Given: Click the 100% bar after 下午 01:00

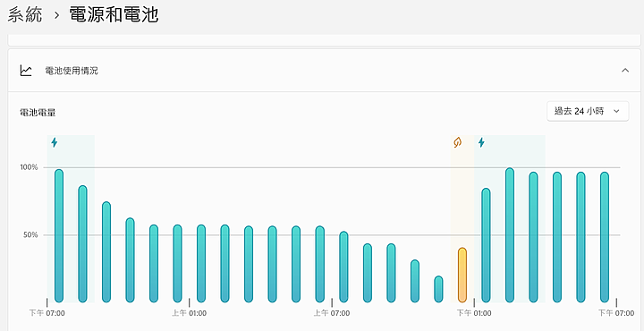Looking at the screenshot, I should tap(510, 235).
